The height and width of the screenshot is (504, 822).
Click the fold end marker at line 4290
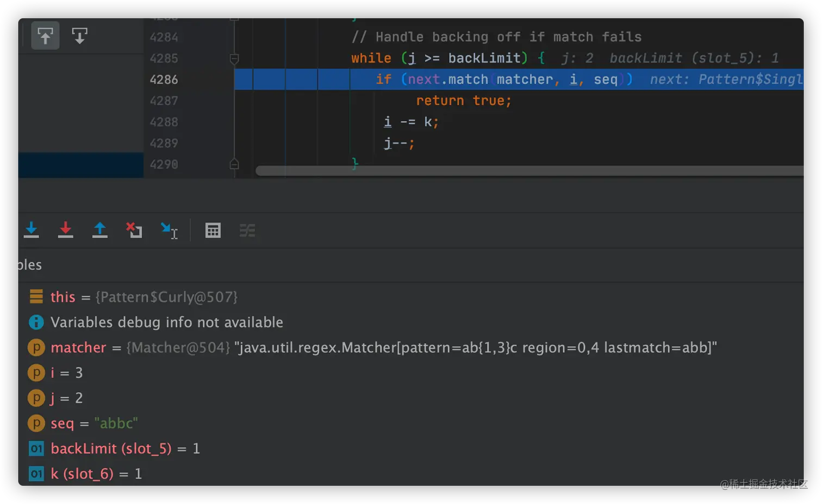[234, 164]
